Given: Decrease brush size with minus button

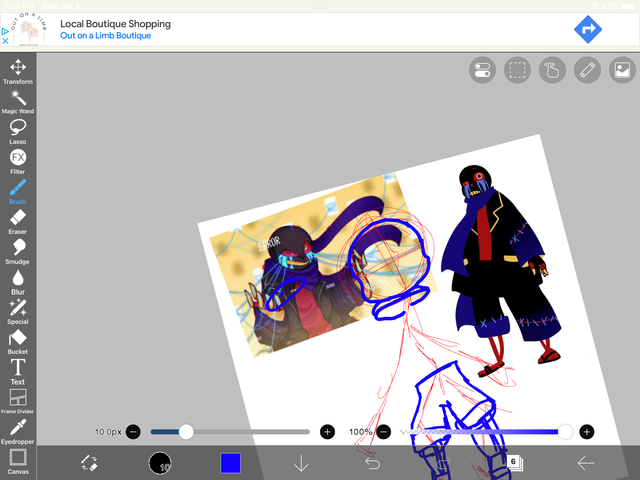Looking at the screenshot, I should tap(133, 431).
